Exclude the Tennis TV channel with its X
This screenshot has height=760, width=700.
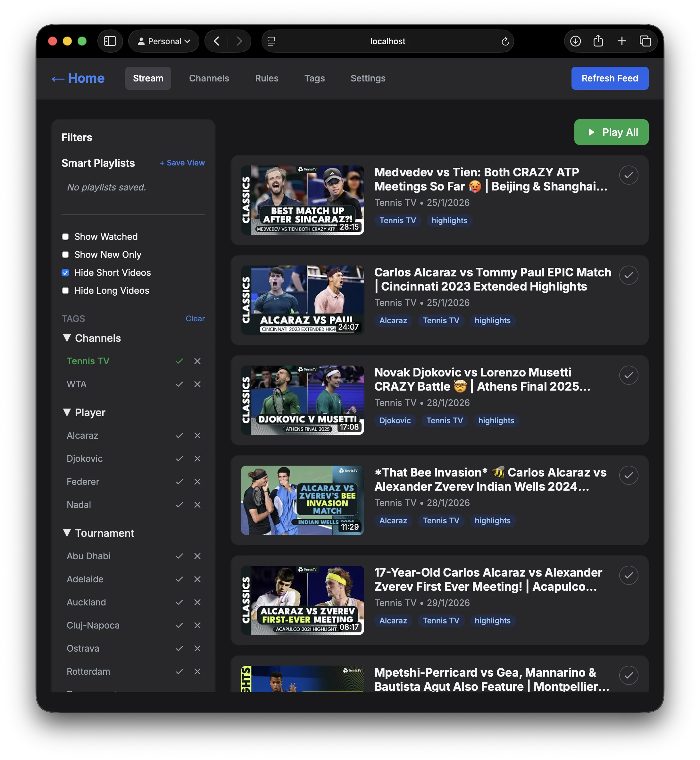(x=197, y=361)
